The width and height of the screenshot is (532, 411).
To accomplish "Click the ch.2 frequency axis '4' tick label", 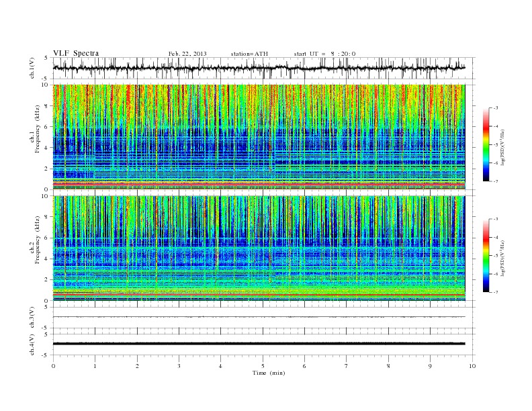I will coord(46,259).
